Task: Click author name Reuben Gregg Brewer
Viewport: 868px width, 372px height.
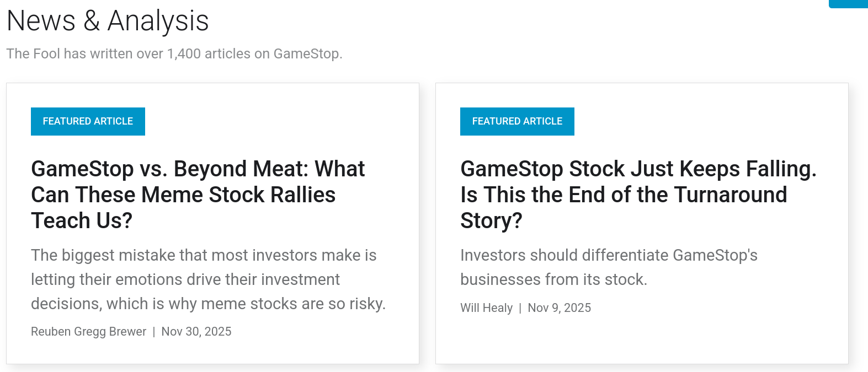Action: (x=88, y=332)
